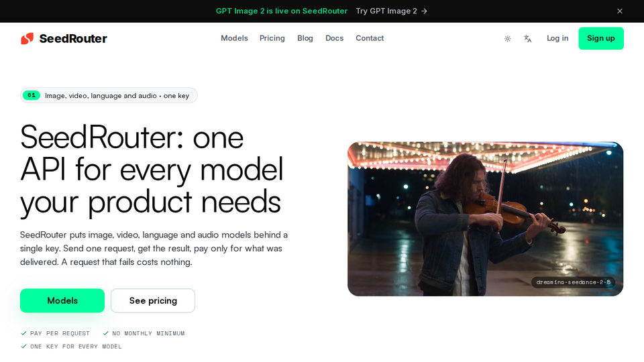The height and width of the screenshot is (362, 644).
Task: Click the ONE KEY FOR EVERY MODEL text
Action: click(76, 347)
